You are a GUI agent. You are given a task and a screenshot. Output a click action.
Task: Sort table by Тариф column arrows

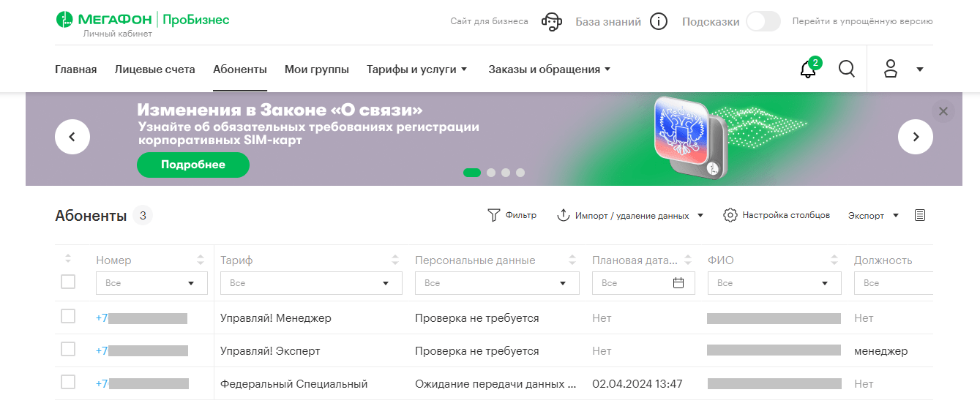395,260
